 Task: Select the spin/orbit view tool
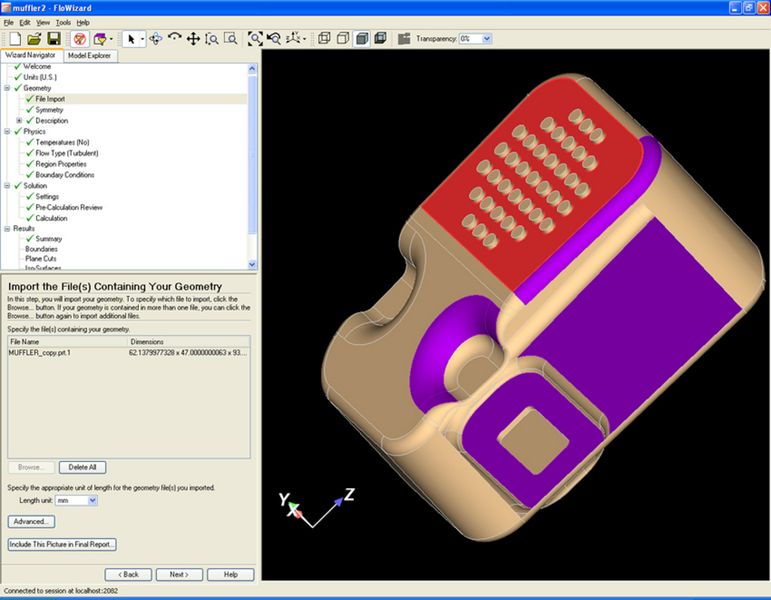pos(156,39)
